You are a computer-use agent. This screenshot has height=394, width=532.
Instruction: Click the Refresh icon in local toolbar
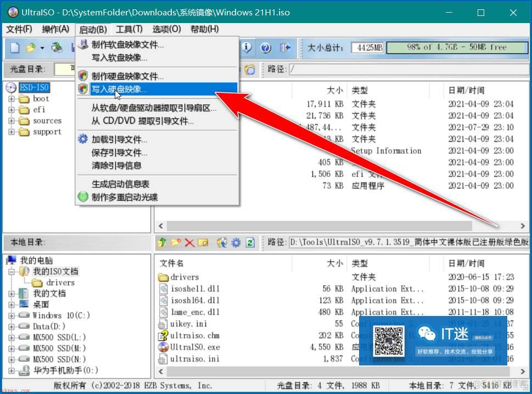[x=250, y=242]
